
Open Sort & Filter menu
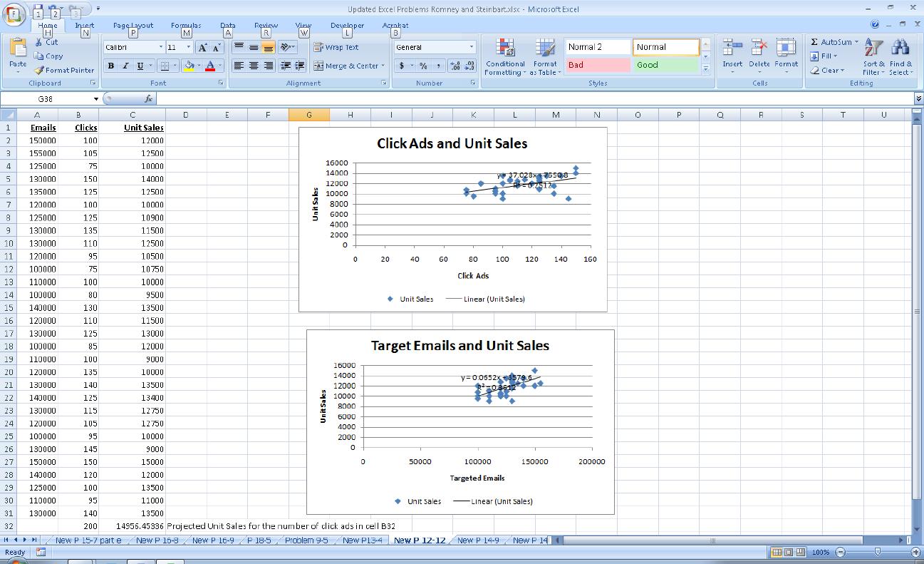click(x=873, y=57)
